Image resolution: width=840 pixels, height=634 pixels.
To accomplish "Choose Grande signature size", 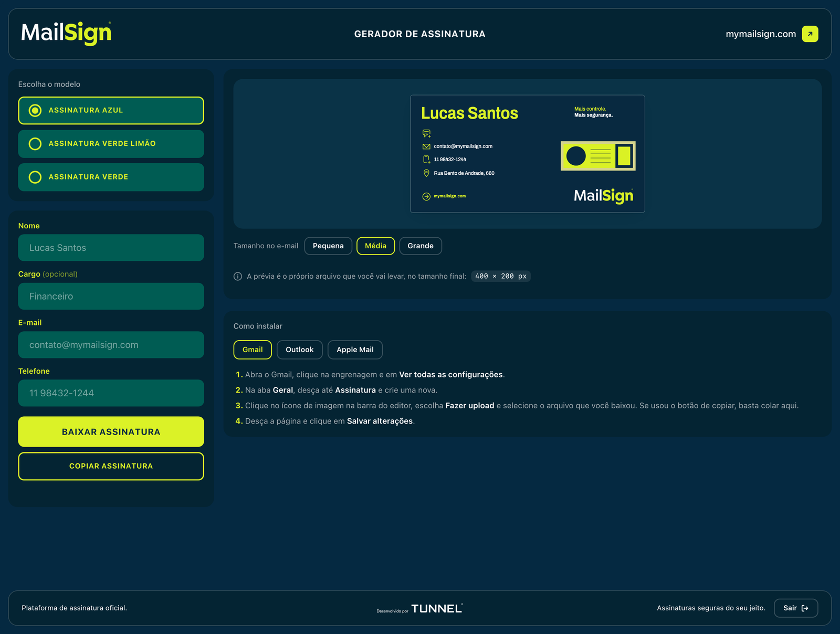I will [x=421, y=246].
